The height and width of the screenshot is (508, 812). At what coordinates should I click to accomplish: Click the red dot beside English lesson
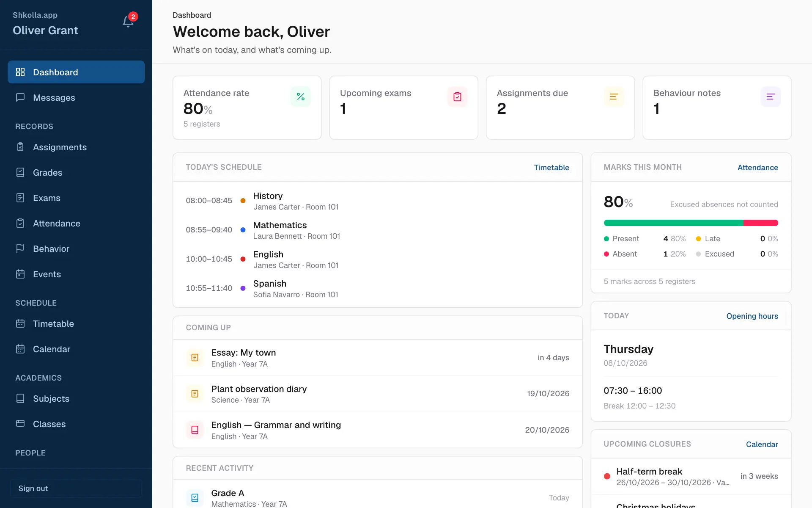[x=243, y=259]
